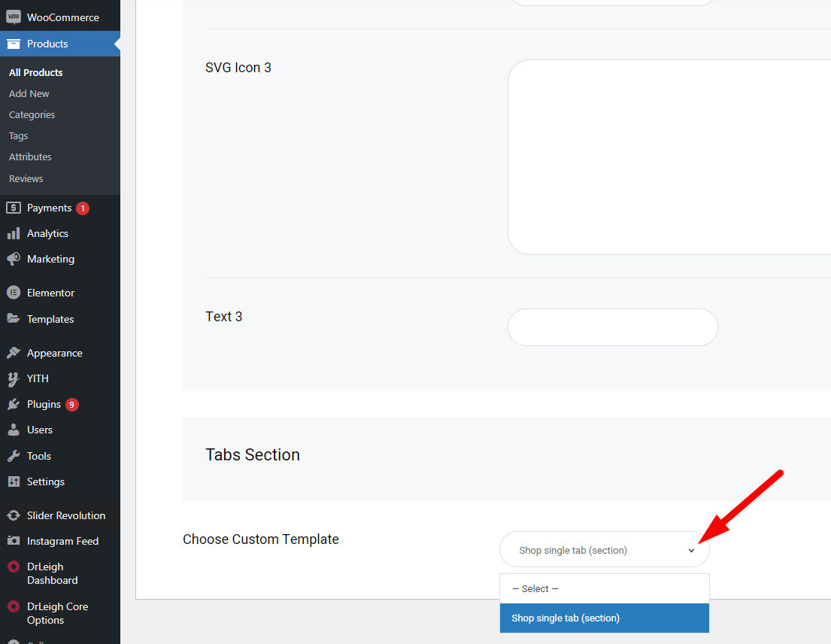
Task: Click the Payments dollar icon
Action: [14, 208]
